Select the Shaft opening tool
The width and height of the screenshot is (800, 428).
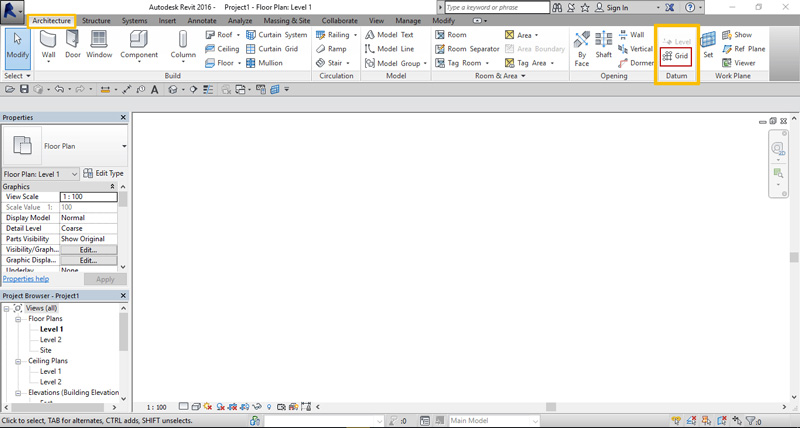[x=604, y=45]
